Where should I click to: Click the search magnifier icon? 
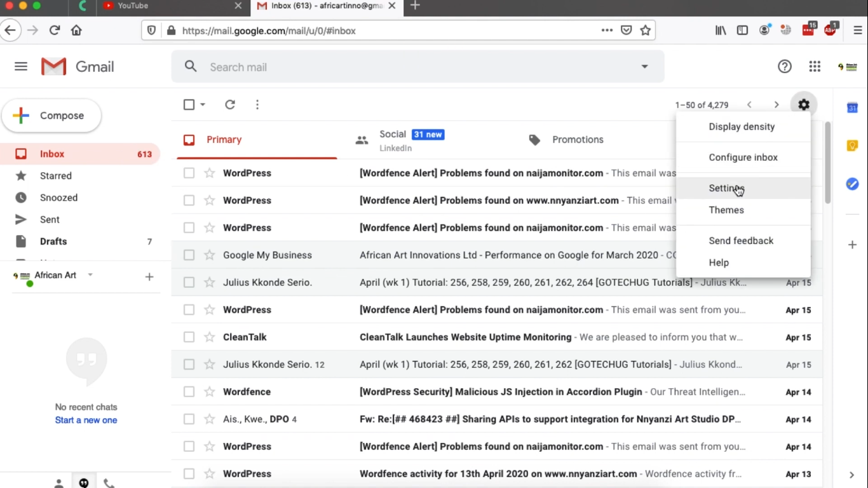[191, 67]
